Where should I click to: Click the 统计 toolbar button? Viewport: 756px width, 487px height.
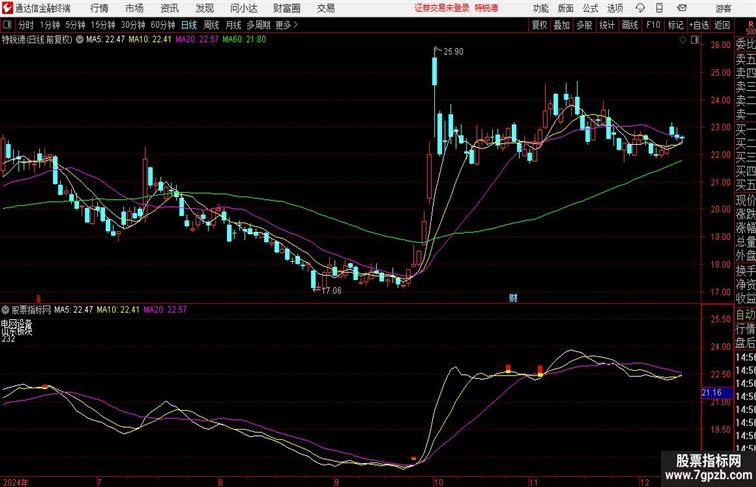(x=607, y=25)
